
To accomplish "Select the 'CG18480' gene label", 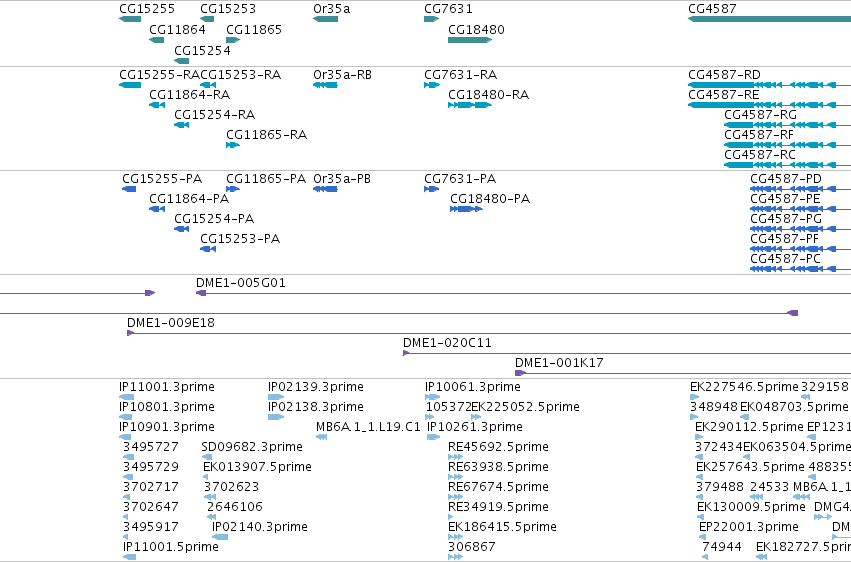I will (x=477, y=29).
